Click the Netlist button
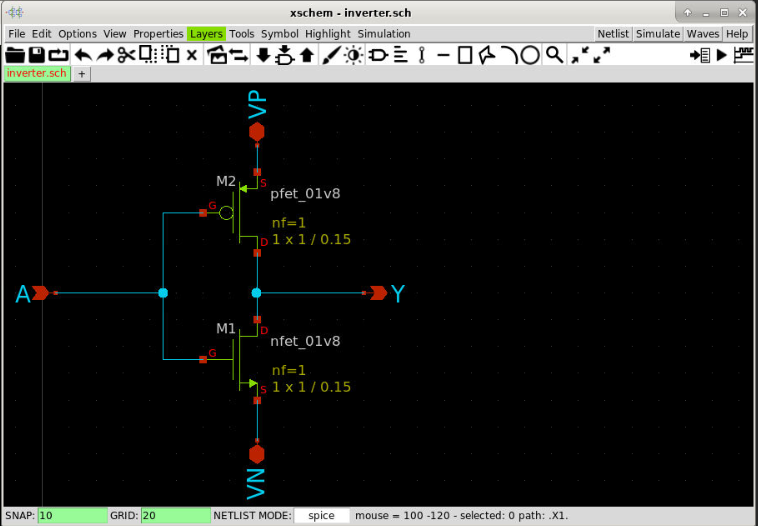 coord(613,34)
